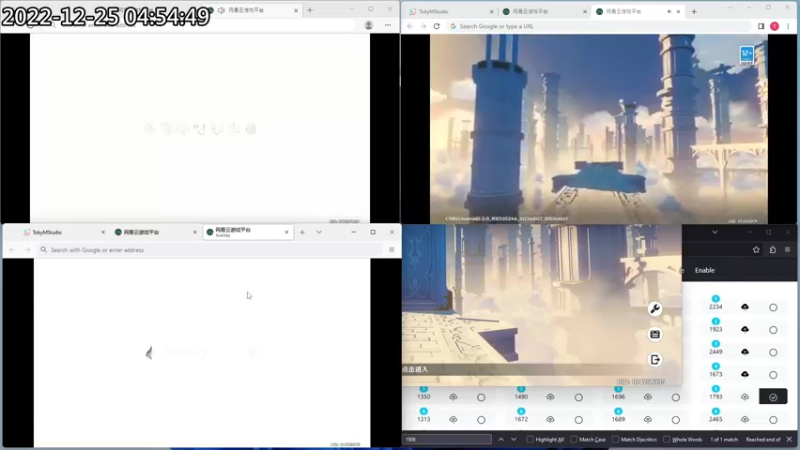800x450 pixels.
Task: Open Chrome side panel icon
Action: pyautogui.click(x=761, y=26)
